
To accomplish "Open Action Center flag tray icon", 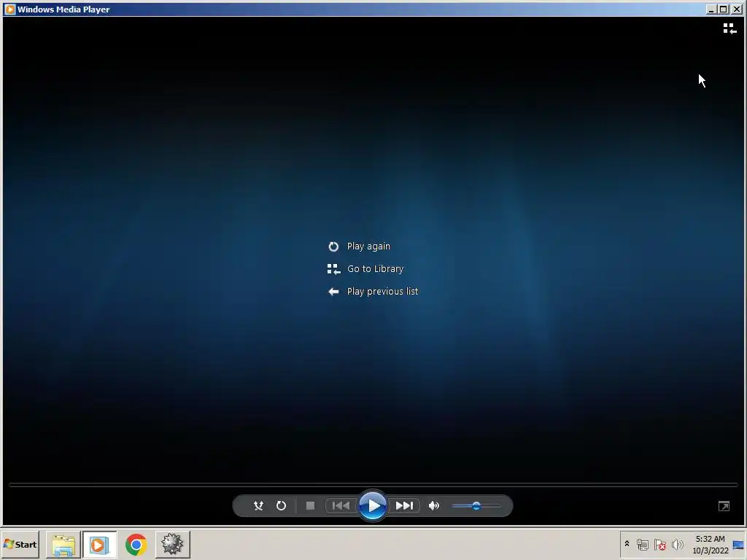I will click(659, 544).
